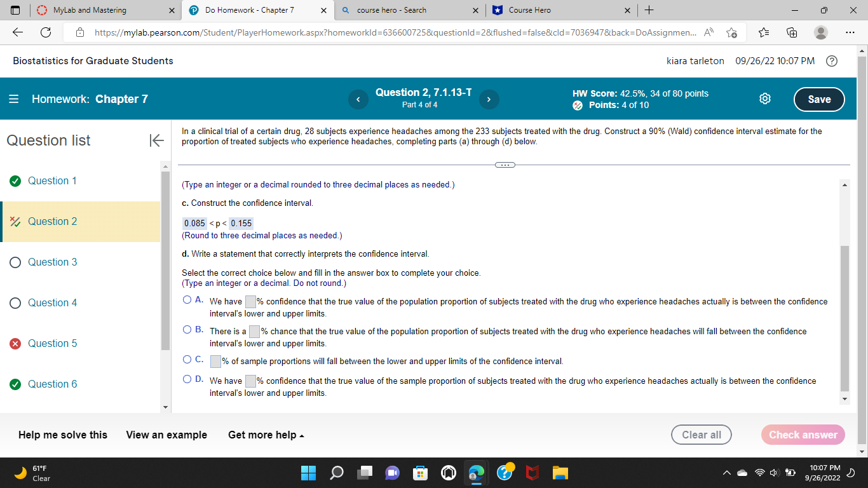Click the green checkmark beside Question 1
The image size is (868, 488).
tap(15, 180)
